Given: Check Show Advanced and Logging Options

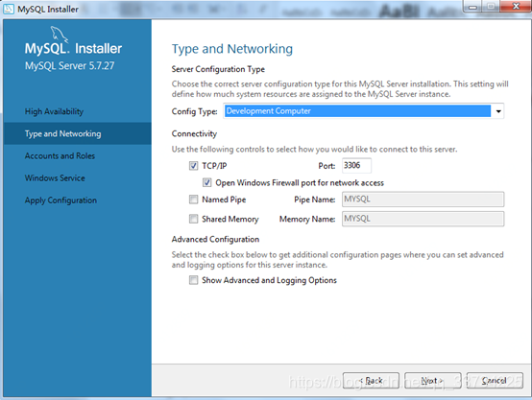Looking at the screenshot, I should [193, 280].
